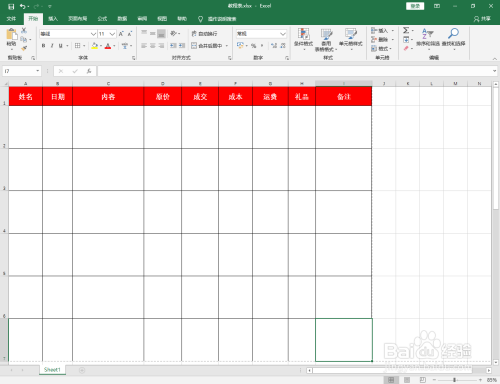Increase font size with larger A
The width and height of the screenshot is (500, 384).
121,34
